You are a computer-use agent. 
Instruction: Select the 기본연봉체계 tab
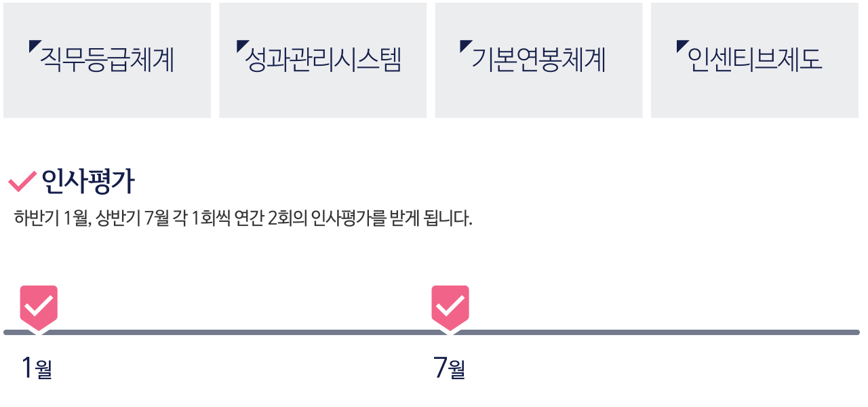(x=538, y=60)
